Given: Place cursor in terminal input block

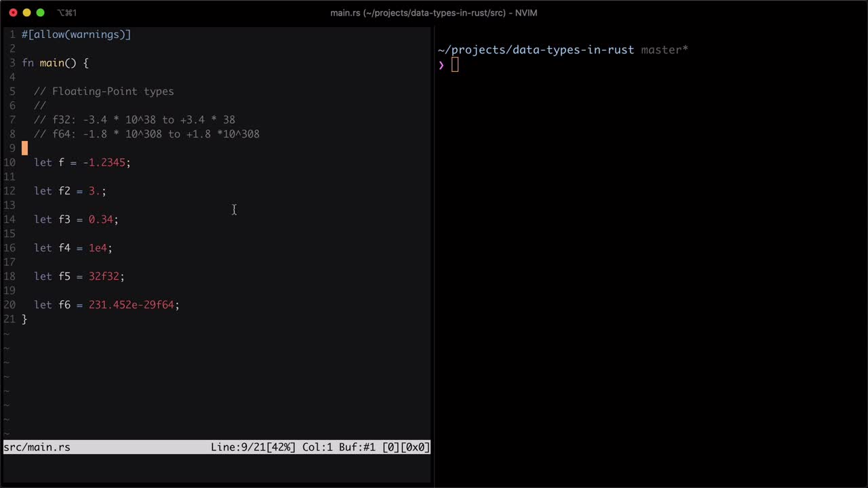Looking at the screenshot, I should tap(455, 64).
